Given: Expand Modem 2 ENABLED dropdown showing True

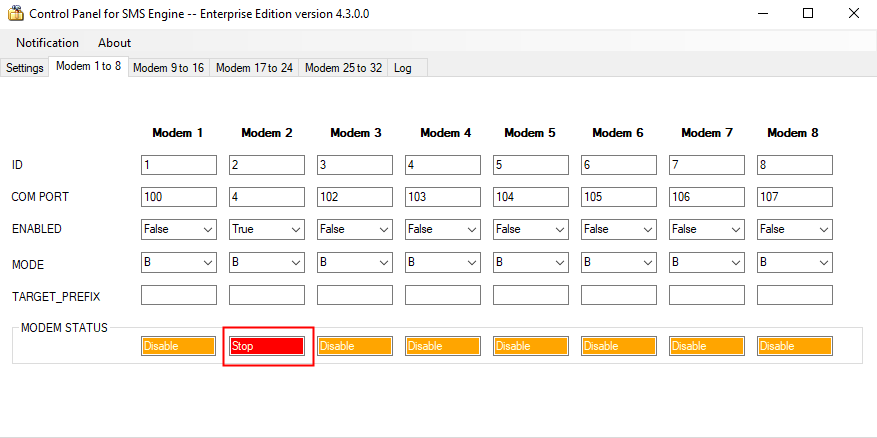Looking at the screenshot, I should [x=267, y=230].
